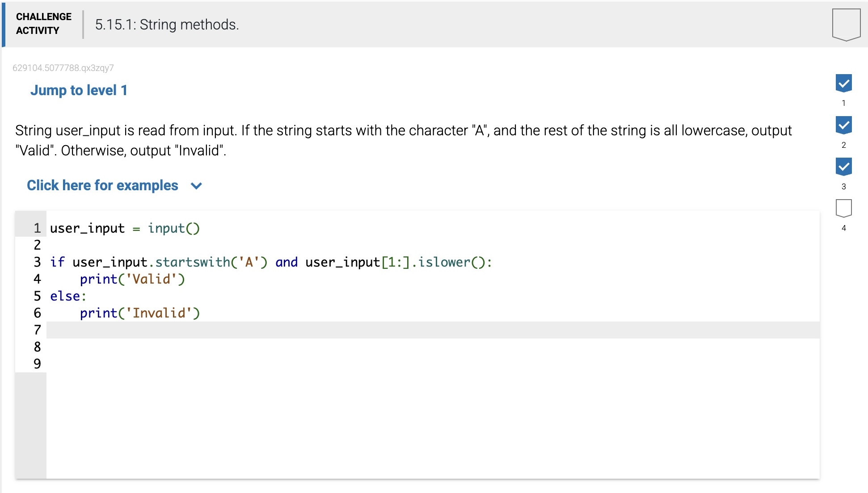Click the input() call on line 1
This screenshot has height=493, width=868.
[x=173, y=228]
